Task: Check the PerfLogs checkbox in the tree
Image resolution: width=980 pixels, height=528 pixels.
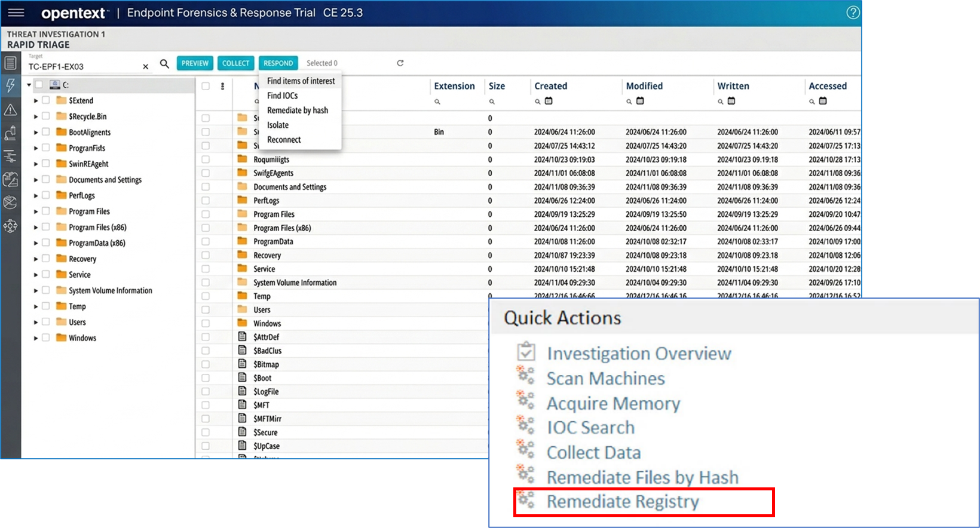Action: (46, 195)
